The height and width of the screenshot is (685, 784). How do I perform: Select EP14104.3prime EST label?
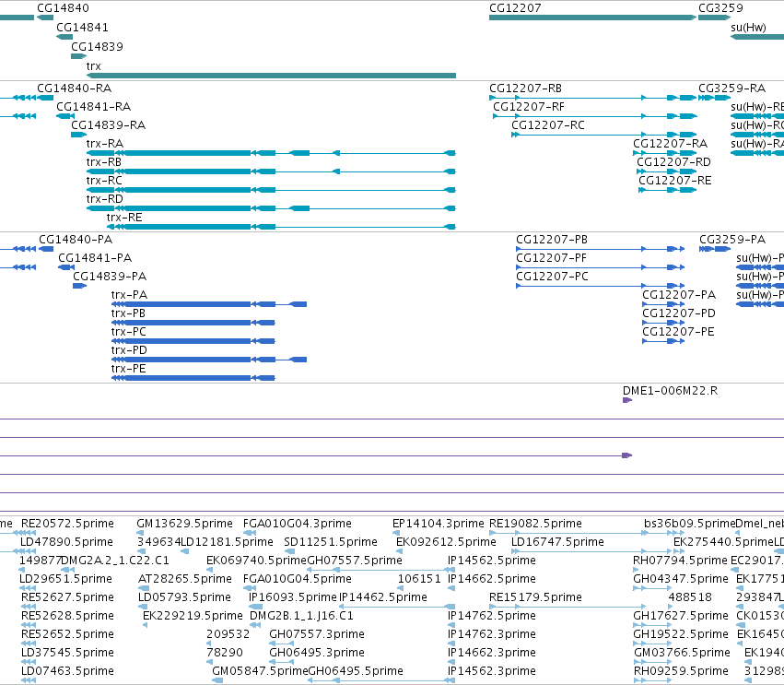(x=438, y=524)
